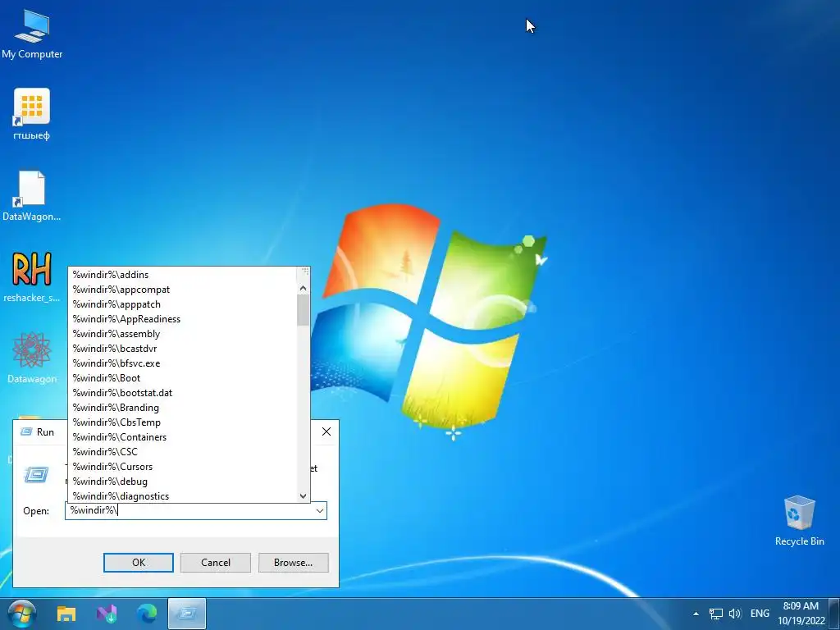The height and width of the screenshot is (630, 840).
Task: Select the DataWagon... file shortcut
Action: pos(32,196)
